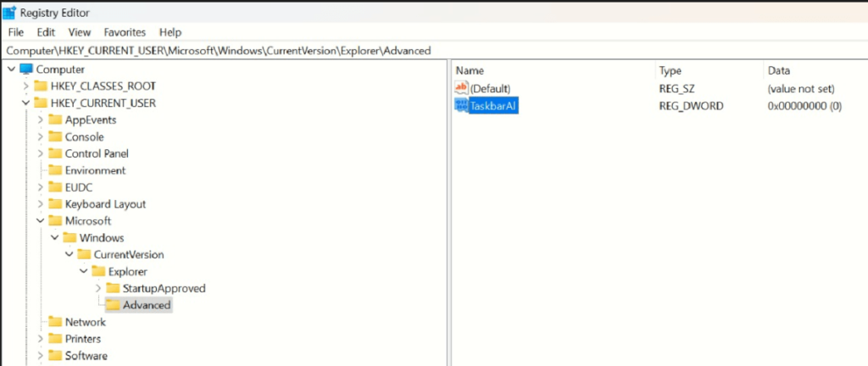Click the Control Panel folder icon
Viewport: 868px width, 366px height.
pyautogui.click(x=55, y=153)
